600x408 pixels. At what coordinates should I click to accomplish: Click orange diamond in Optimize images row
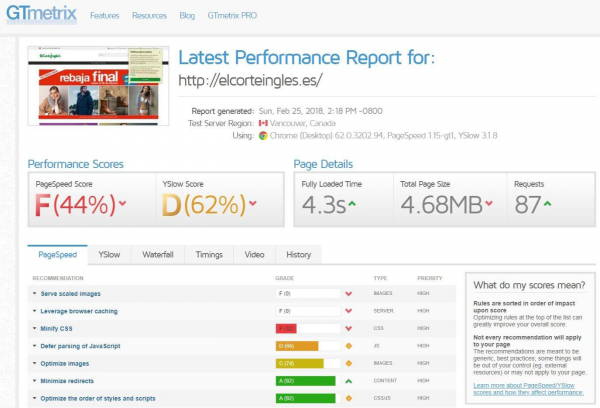[x=349, y=363]
